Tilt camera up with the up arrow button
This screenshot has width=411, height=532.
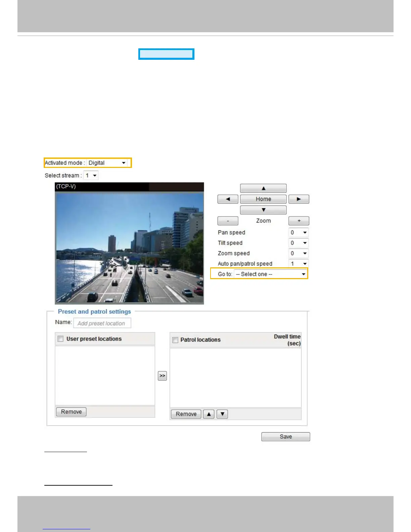pyautogui.click(x=263, y=188)
